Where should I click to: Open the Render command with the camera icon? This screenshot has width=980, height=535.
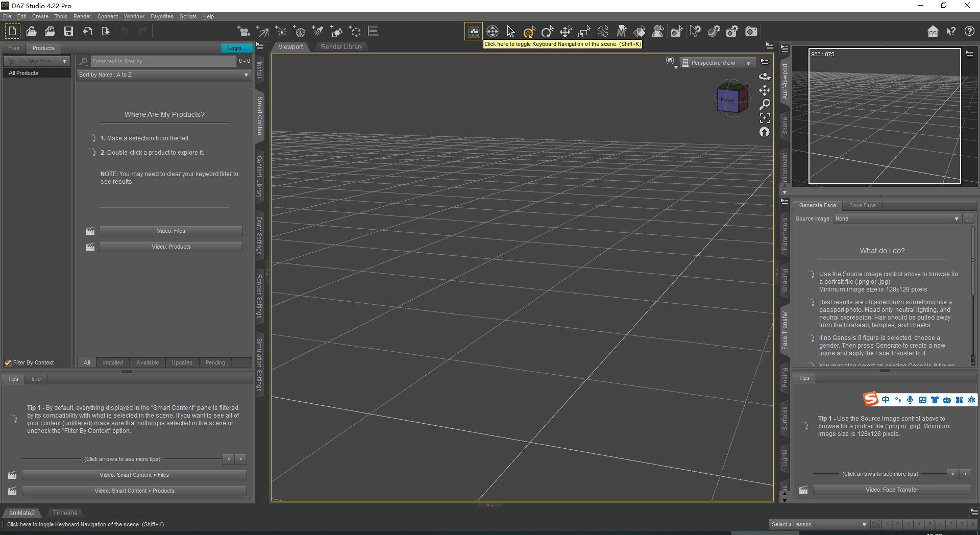click(751, 31)
